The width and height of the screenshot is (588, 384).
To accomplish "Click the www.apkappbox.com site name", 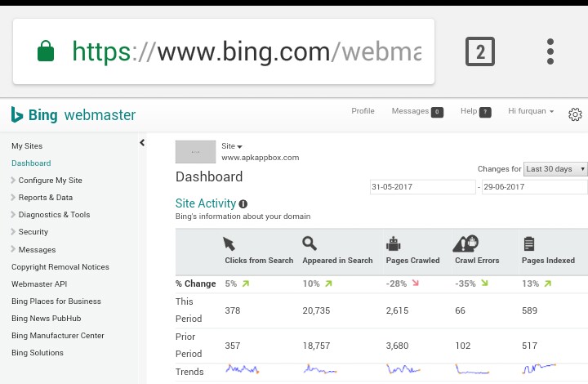I will tap(261, 158).
